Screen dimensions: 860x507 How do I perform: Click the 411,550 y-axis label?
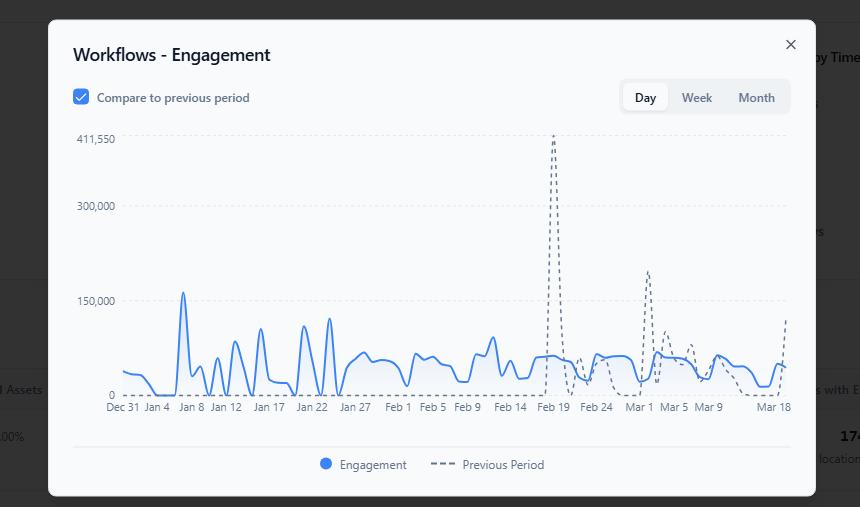96,139
